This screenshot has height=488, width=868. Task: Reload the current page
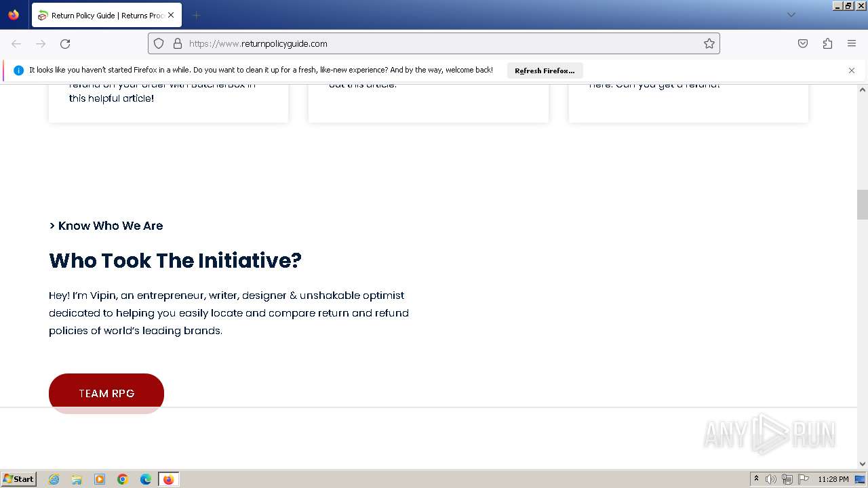click(65, 43)
